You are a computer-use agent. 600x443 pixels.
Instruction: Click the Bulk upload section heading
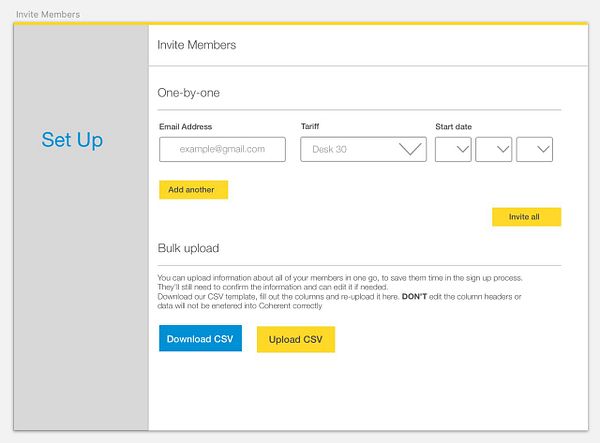pos(188,248)
